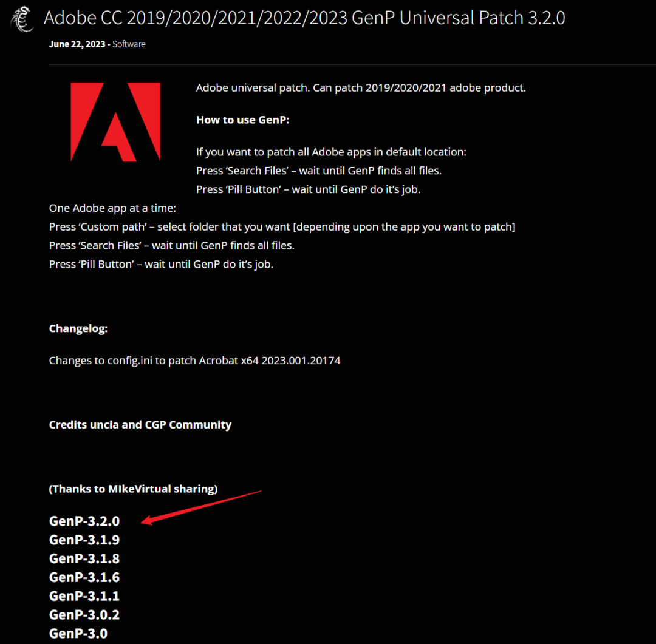Image resolution: width=656 pixels, height=644 pixels.
Task: Open the Software category link
Action: tap(129, 44)
